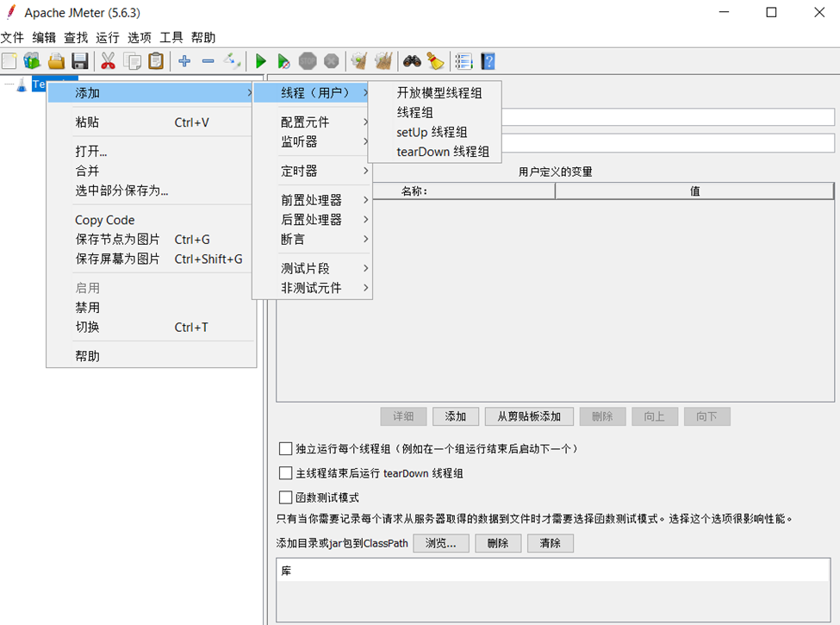Choose tearDown 线程组 option in submenu
Screen dimensions: 840x625
[434, 152]
